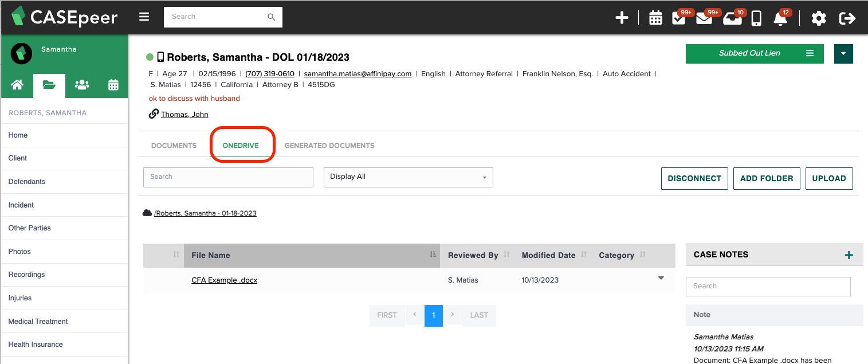Sort by File Name column
This screenshot has width=868, height=364.
(x=312, y=255)
